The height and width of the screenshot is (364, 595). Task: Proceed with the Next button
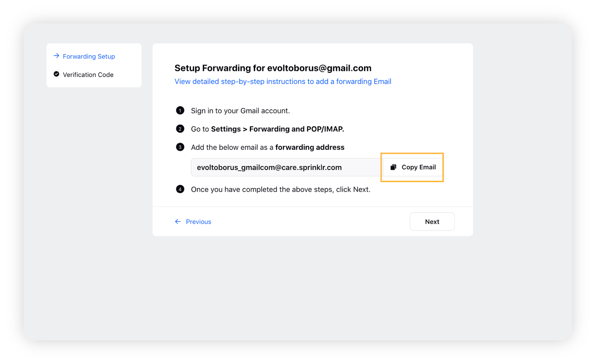point(432,222)
